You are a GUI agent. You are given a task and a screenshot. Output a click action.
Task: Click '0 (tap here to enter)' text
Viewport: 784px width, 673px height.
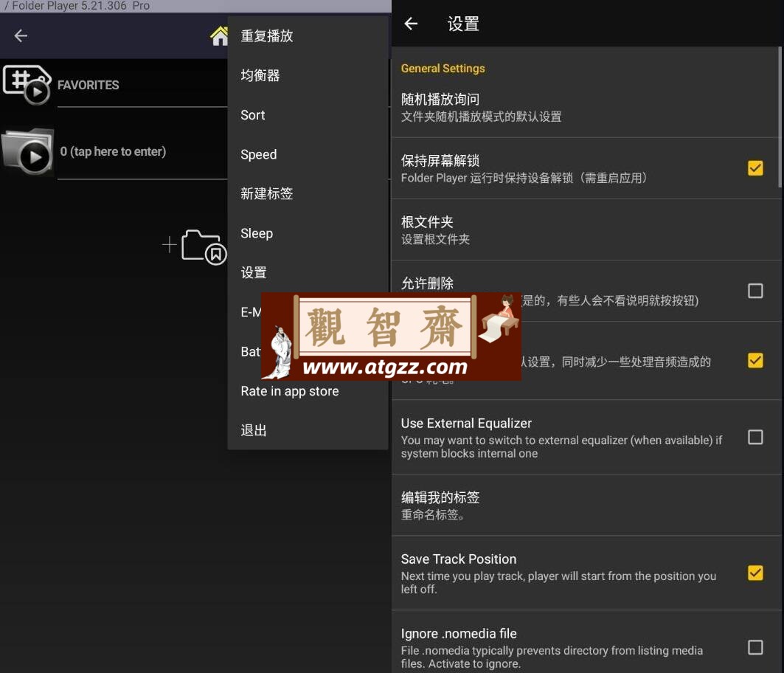pos(113,151)
